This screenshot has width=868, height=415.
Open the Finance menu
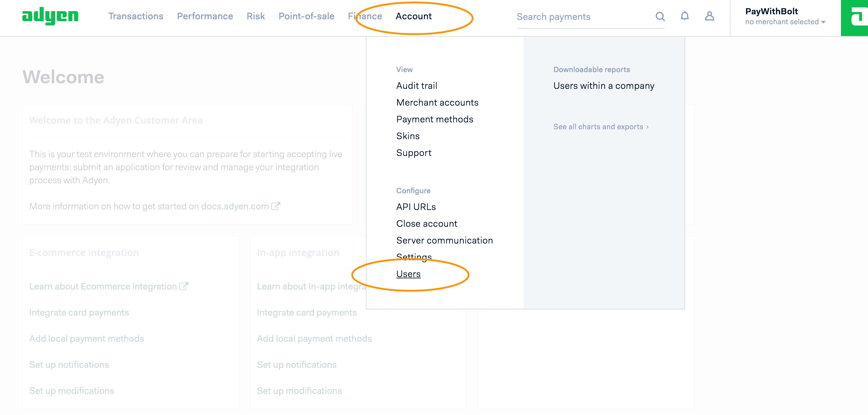click(x=365, y=16)
